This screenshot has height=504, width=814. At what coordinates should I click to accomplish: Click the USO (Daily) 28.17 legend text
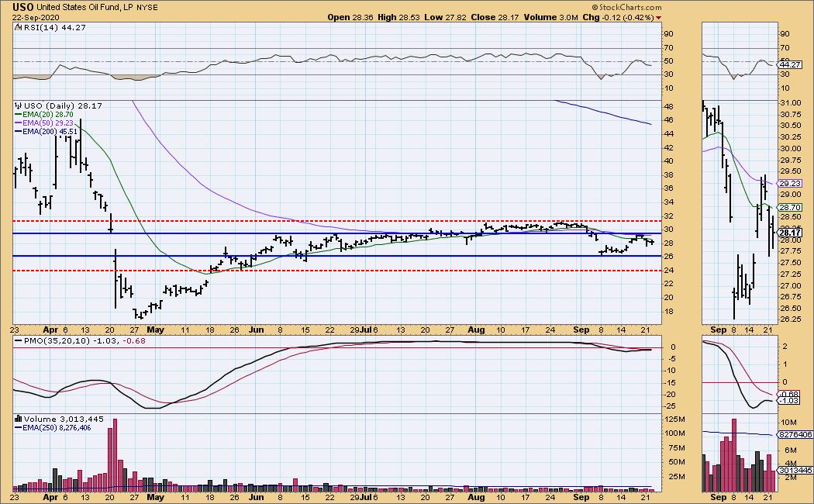(x=64, y=105)
